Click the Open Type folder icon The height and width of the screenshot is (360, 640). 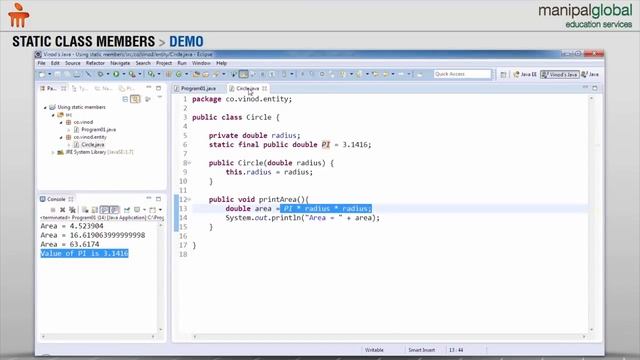[x=196, y=74]
